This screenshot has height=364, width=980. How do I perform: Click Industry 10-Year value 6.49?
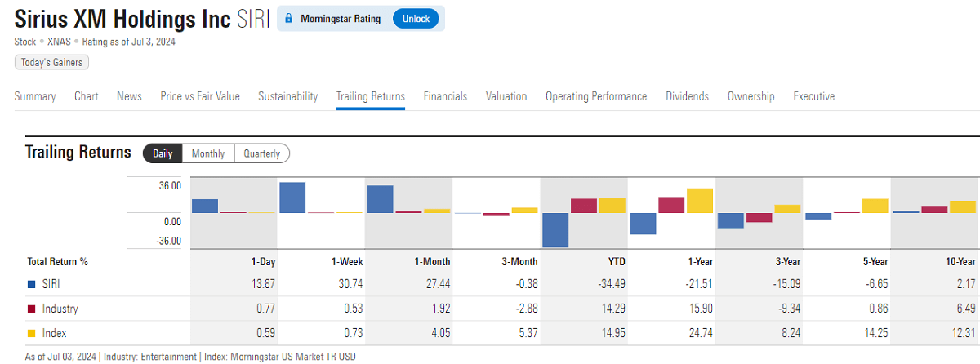coord(966,309)
